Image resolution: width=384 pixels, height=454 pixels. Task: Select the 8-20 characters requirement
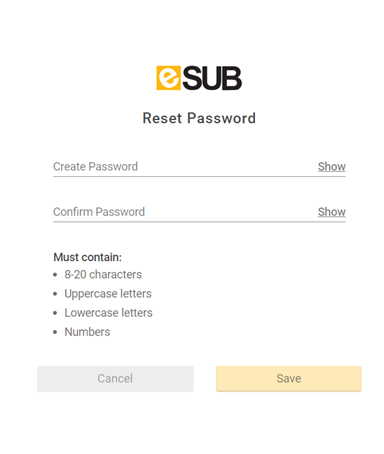click(103, 274)
